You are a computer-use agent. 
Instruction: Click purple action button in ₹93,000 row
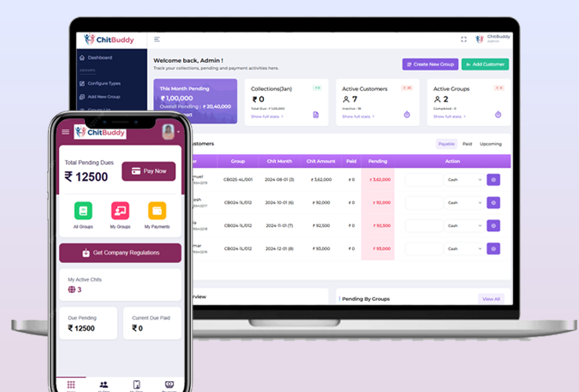point(493,249)
